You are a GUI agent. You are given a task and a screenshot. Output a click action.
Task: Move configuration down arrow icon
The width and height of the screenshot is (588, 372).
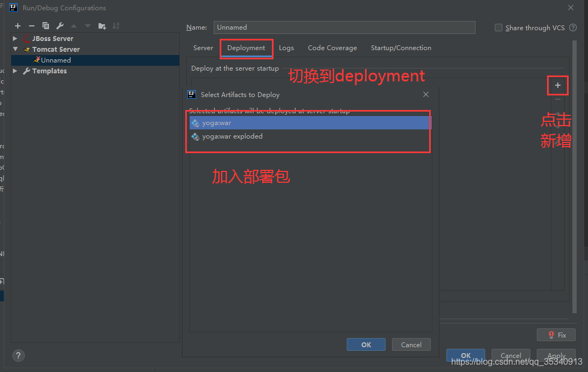tap(88, 26)
